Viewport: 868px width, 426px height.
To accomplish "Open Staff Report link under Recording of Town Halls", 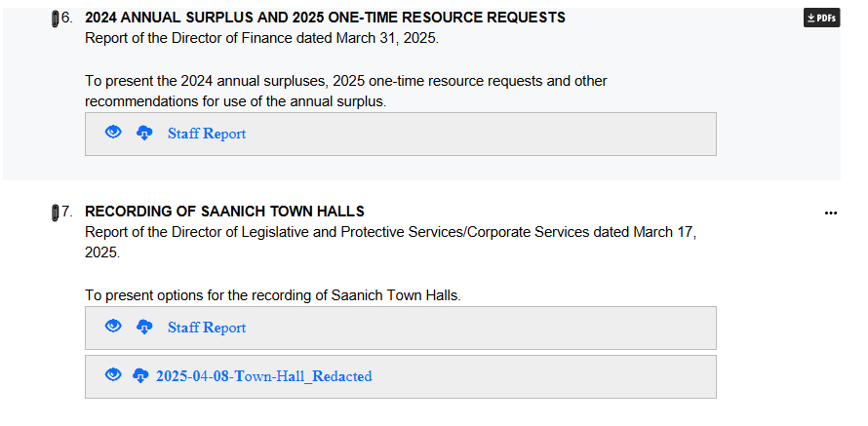I will (207, 328).
